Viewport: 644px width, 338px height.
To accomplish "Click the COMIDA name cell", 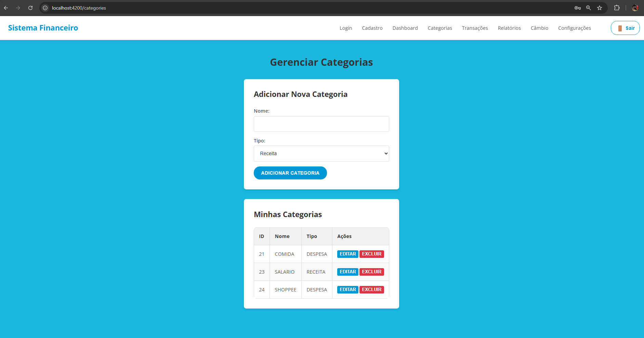I will [x=286, y=254].
